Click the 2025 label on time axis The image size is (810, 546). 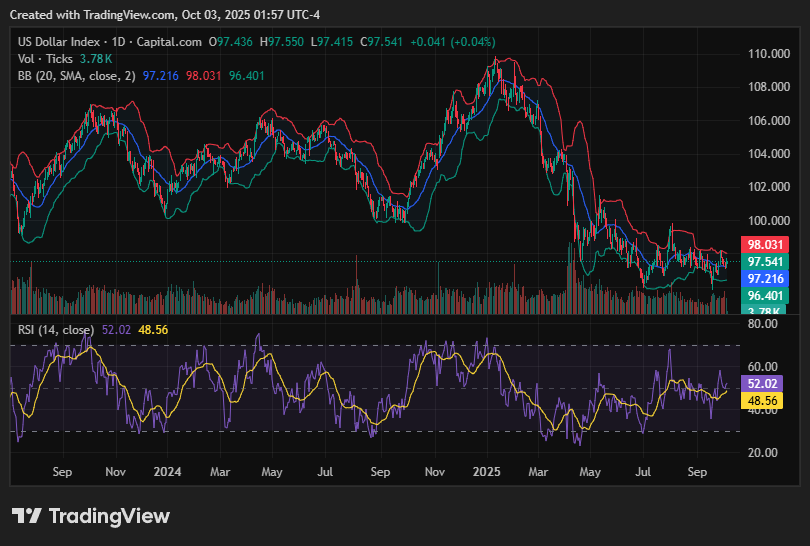[487, 470]
